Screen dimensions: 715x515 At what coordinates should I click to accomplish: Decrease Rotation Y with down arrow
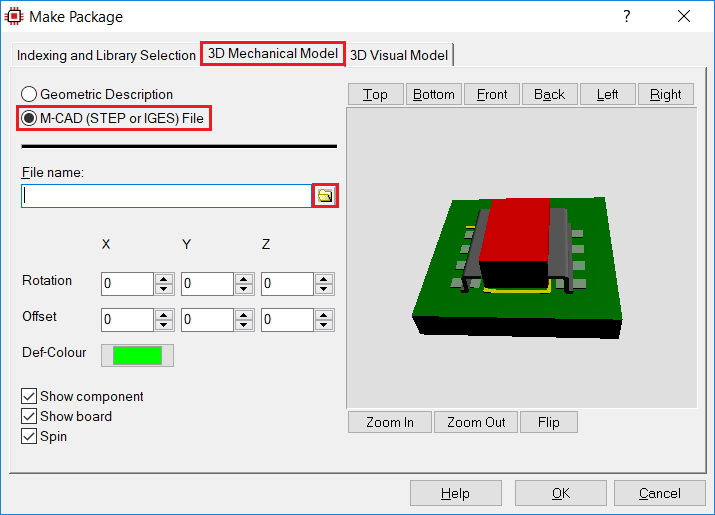244,289
